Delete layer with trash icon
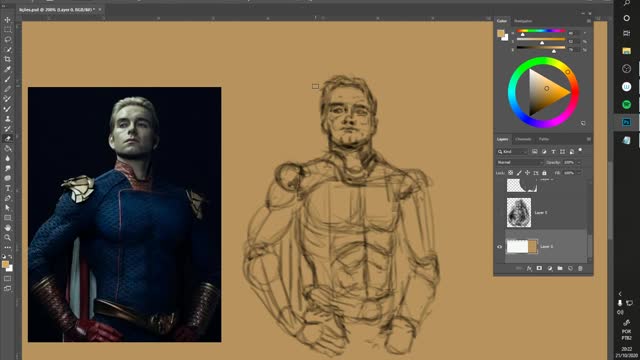The width and height of the screenshot is (640, 360). point(580,268)
